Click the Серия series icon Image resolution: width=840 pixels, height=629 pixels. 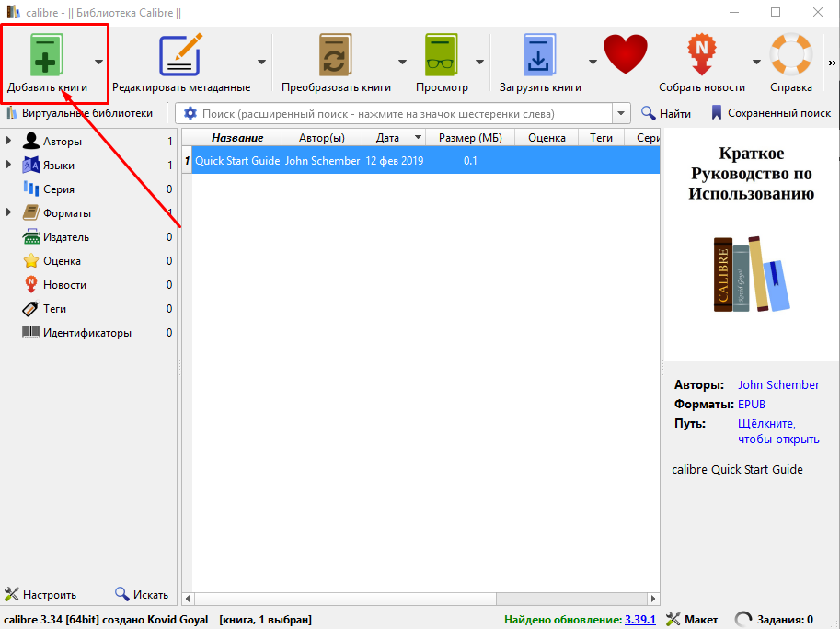tap(31, 189)
